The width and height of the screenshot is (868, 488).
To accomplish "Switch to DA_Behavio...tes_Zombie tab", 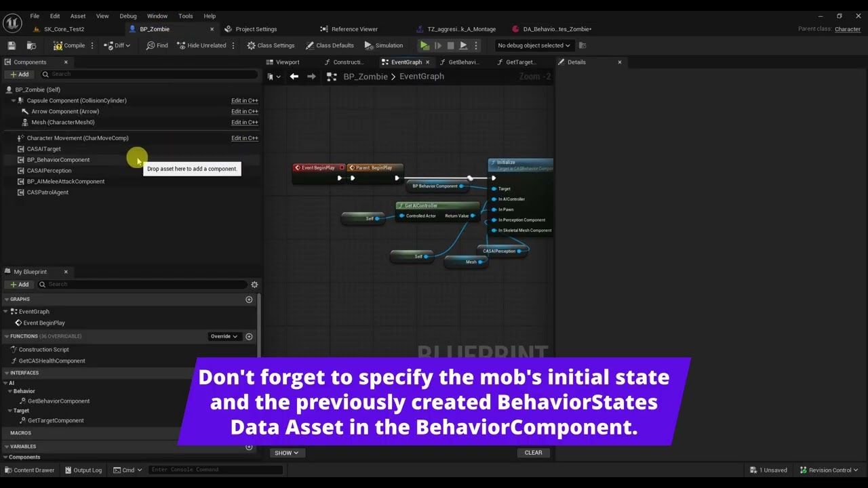I will click(x=557, y=29).
